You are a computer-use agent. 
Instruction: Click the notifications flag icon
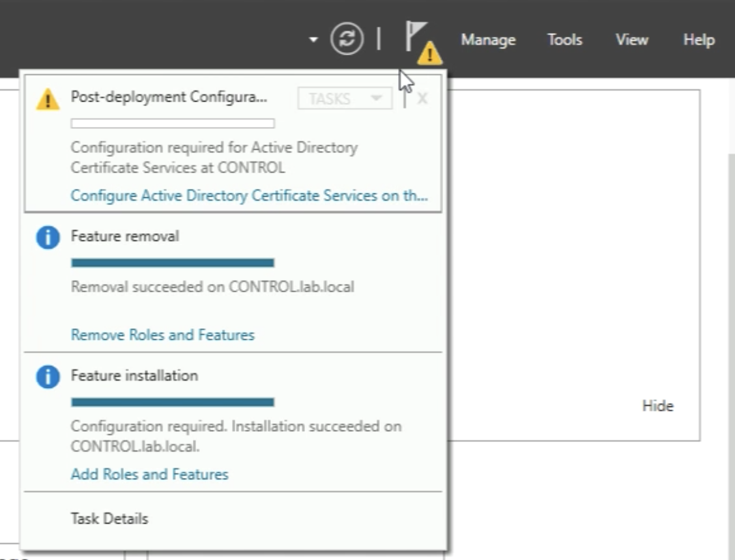(x=417, y=39)
